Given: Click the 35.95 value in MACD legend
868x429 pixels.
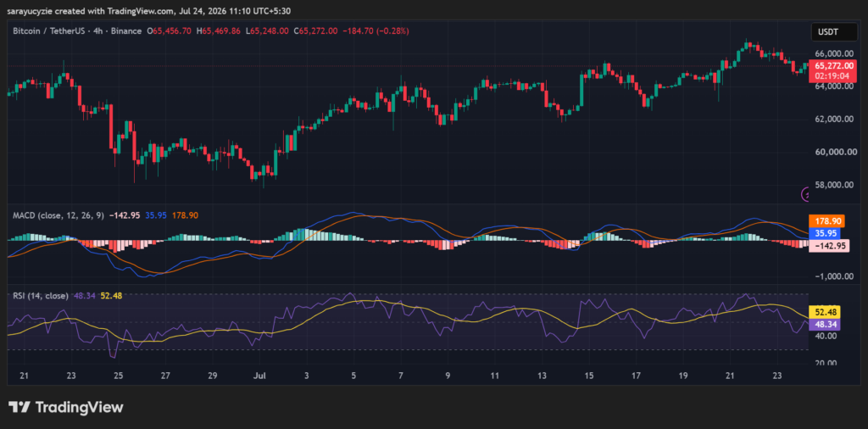Looking at the screenshot, I should (x=155, y=215).
